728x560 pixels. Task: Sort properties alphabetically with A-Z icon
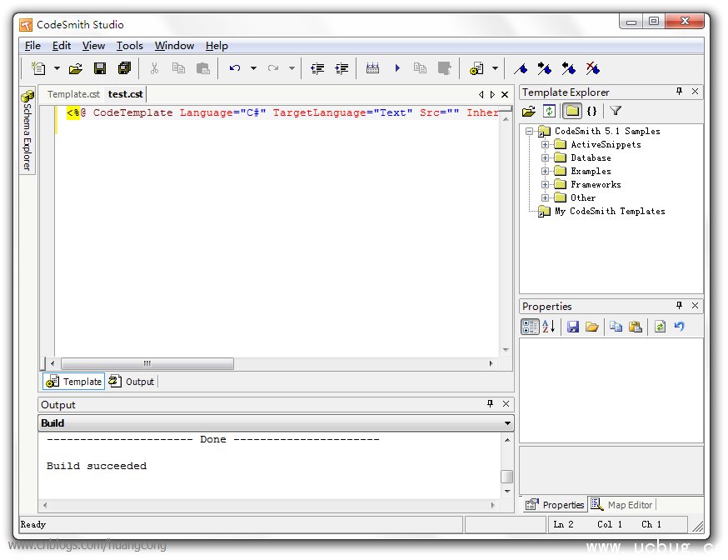(549, 327)
